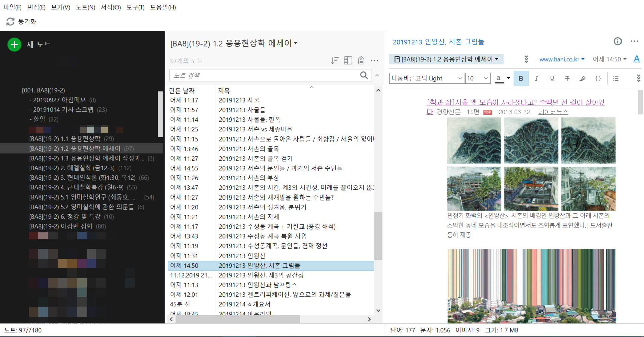Click the search magnifier icon
The width and height of the screenshot is (644, 337).
point(364,75)
